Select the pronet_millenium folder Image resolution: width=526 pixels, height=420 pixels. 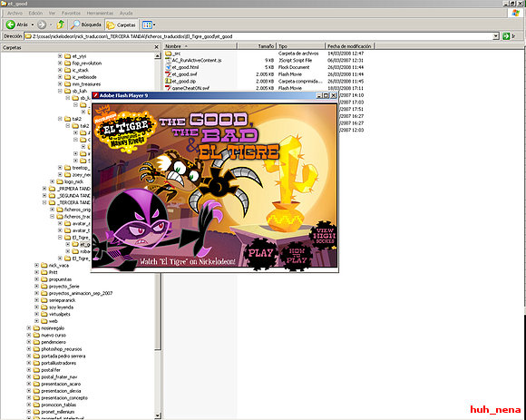click(54, 412)
